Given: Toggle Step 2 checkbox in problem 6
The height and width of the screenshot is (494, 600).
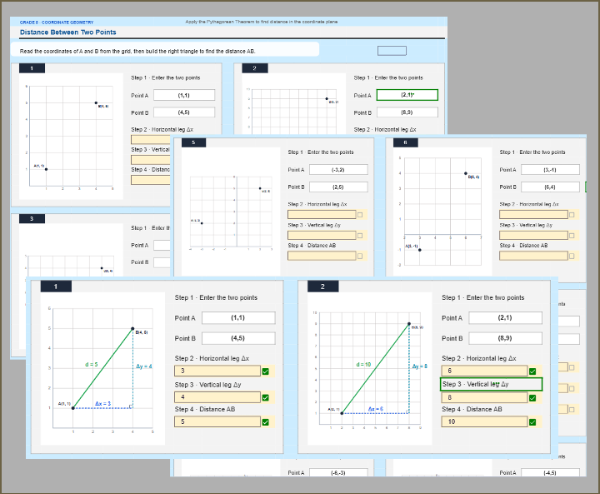Looking at the screenshot, I should point(572,215).
